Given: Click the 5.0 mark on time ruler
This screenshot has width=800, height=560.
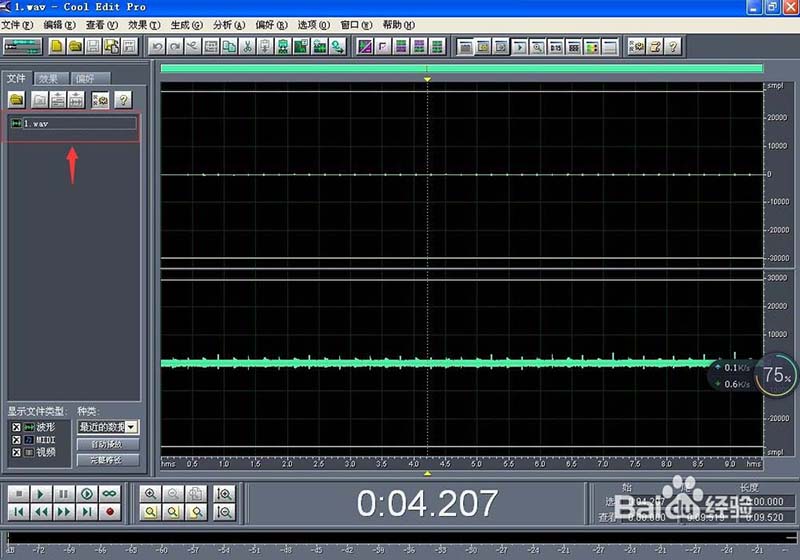Looking at the screenshot, I should 476,464.
